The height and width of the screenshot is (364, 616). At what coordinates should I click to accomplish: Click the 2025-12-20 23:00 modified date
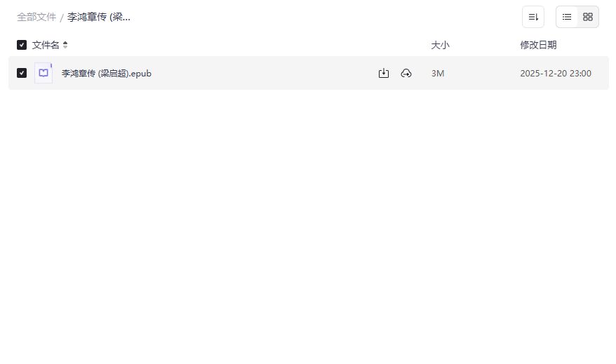point(556,73)
